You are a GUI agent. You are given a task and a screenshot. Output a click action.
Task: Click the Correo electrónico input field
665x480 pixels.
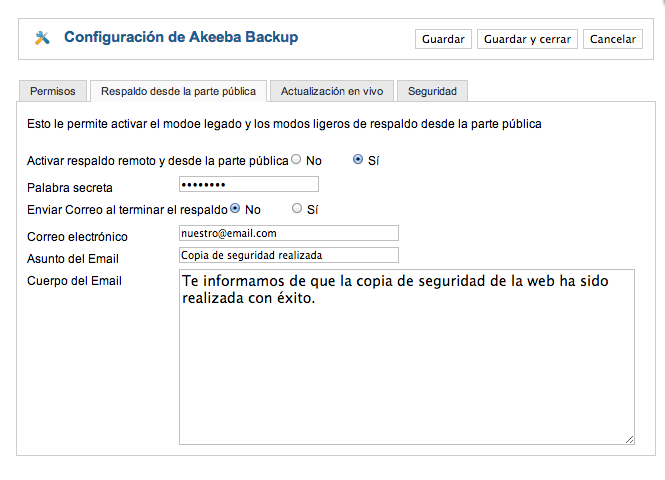(289, 233)
